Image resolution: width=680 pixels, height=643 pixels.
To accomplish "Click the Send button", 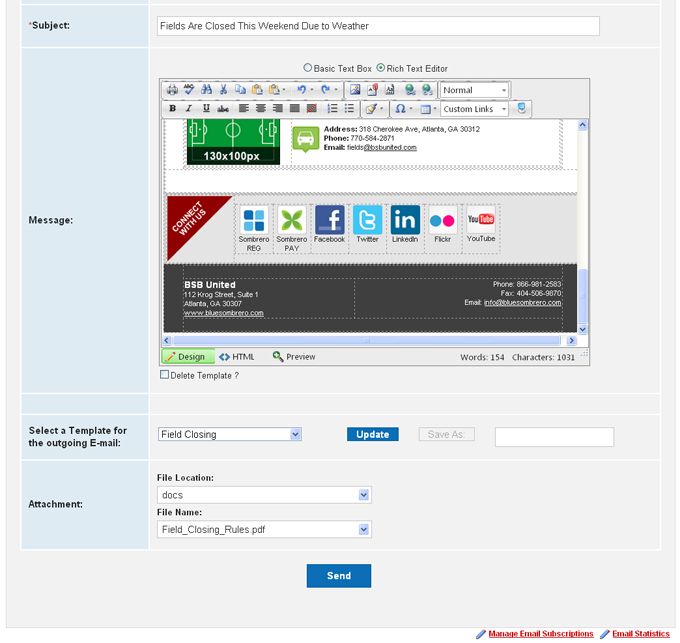I will [x=339, y=575].
